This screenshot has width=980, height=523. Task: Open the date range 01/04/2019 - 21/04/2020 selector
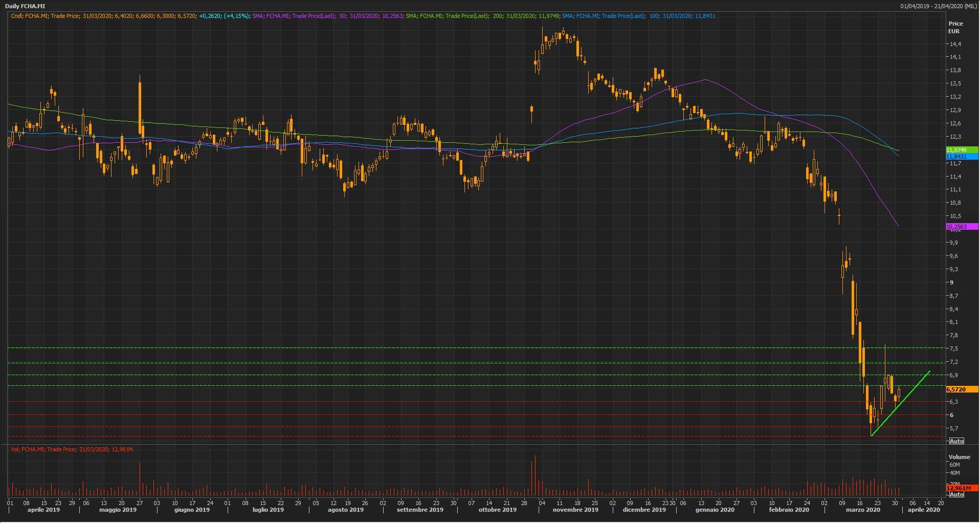point(939,6)
